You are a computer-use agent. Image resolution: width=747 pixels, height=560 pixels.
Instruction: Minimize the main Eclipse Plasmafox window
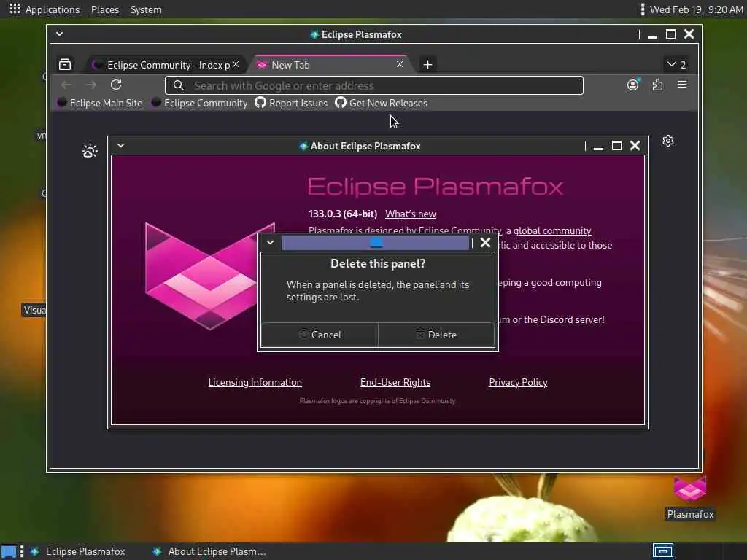652,35
